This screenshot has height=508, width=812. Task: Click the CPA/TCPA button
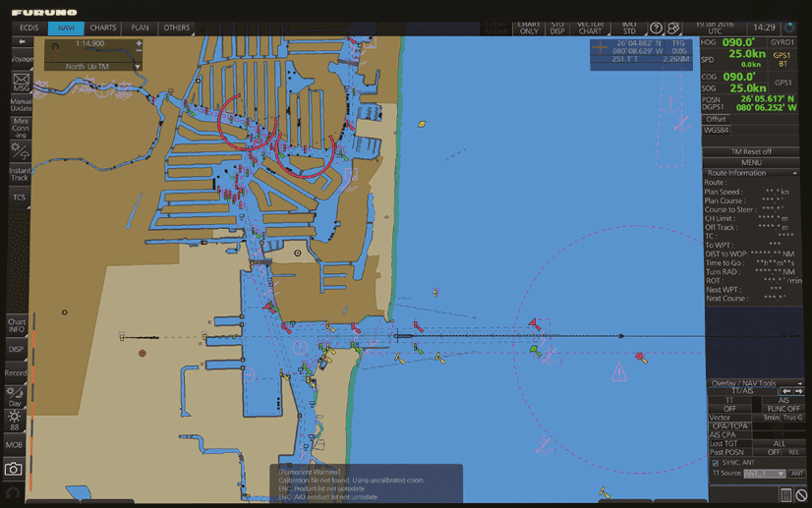(729, 426)
